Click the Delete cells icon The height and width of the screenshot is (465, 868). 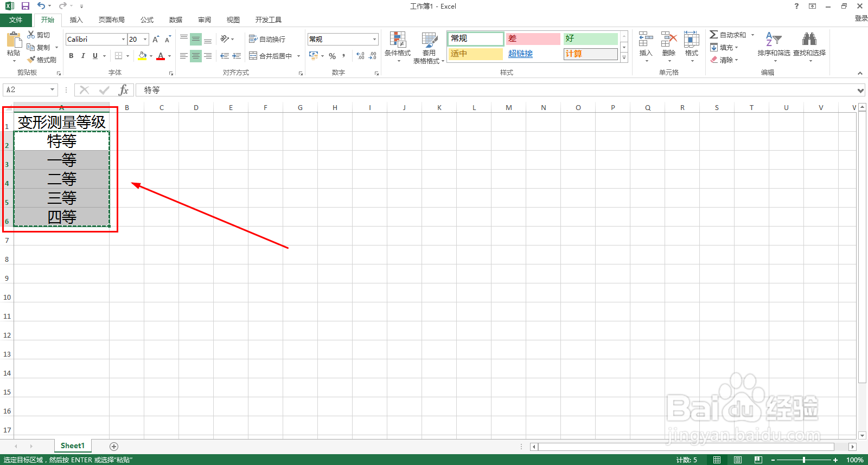coord(669,40)
